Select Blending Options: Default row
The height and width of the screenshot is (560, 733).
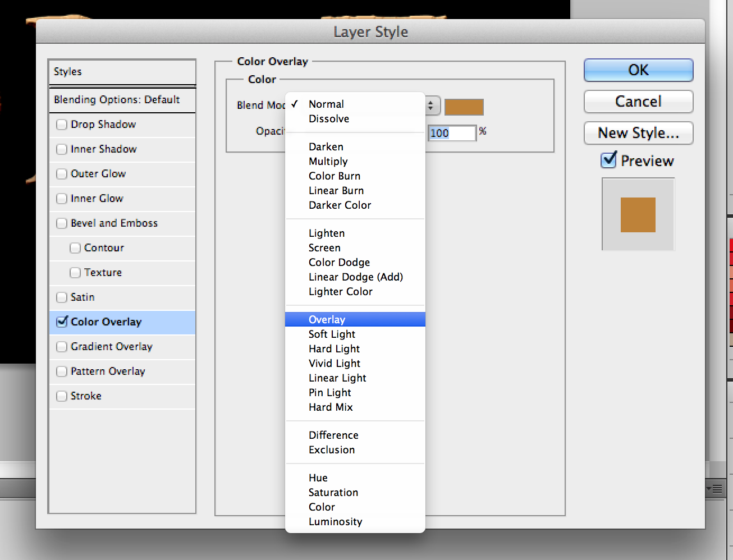point(122,100)
